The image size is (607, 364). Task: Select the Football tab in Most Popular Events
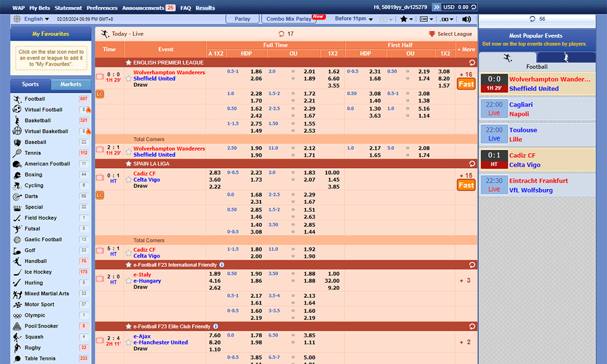(x=507, y=58)
